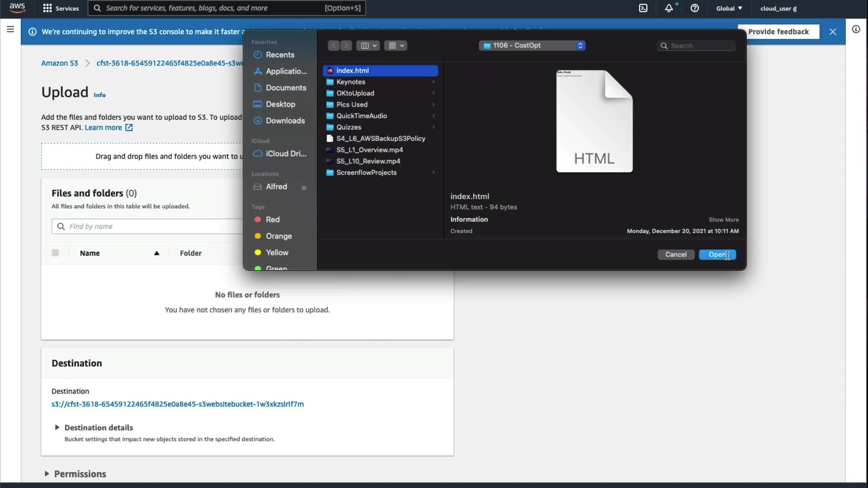Screen dimensions: 868x488
Task: Open the group-by grid view dropdown
Action: pos(396,46)
